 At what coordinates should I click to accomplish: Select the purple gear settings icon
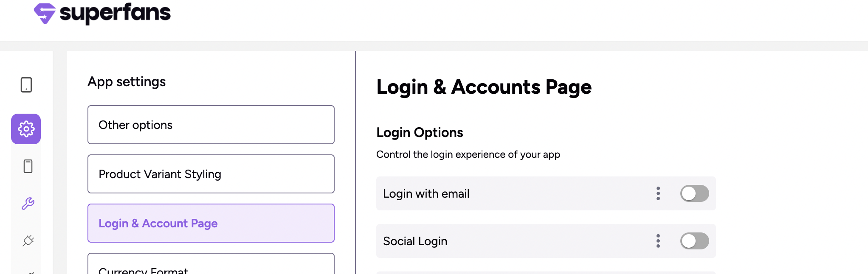tap(26, 129)
